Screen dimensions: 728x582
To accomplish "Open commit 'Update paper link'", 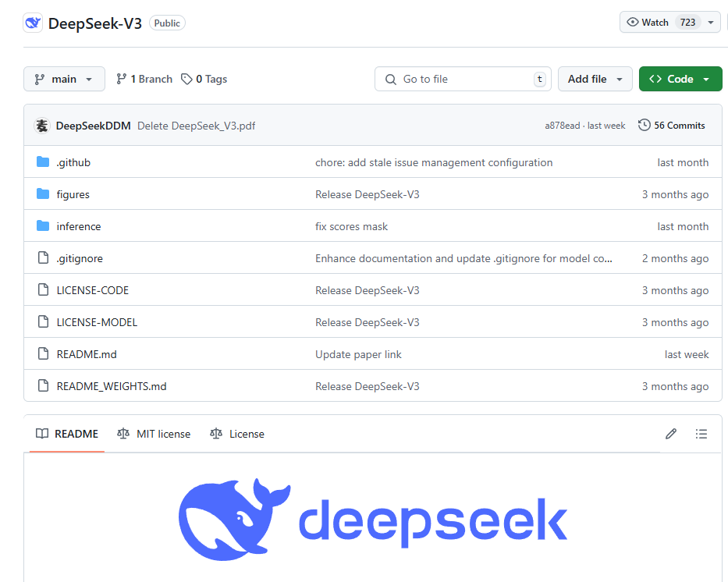I will click(x=358, y=355).
